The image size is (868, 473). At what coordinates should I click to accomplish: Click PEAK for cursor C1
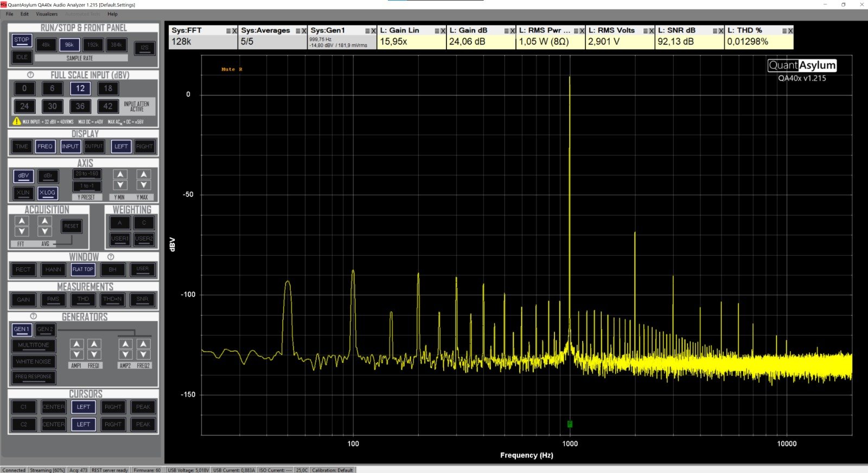point(143,407)
